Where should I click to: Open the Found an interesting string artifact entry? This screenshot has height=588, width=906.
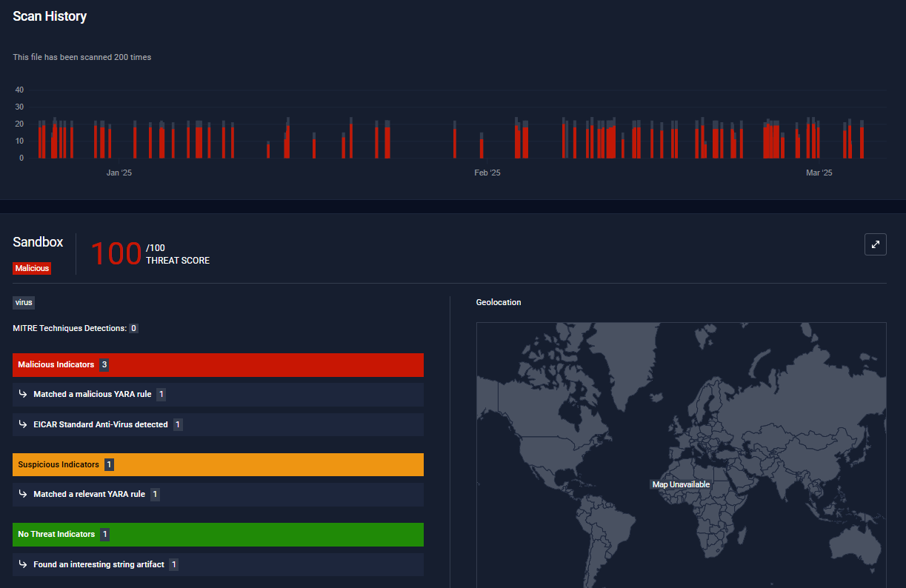click(x=99, y=564)
